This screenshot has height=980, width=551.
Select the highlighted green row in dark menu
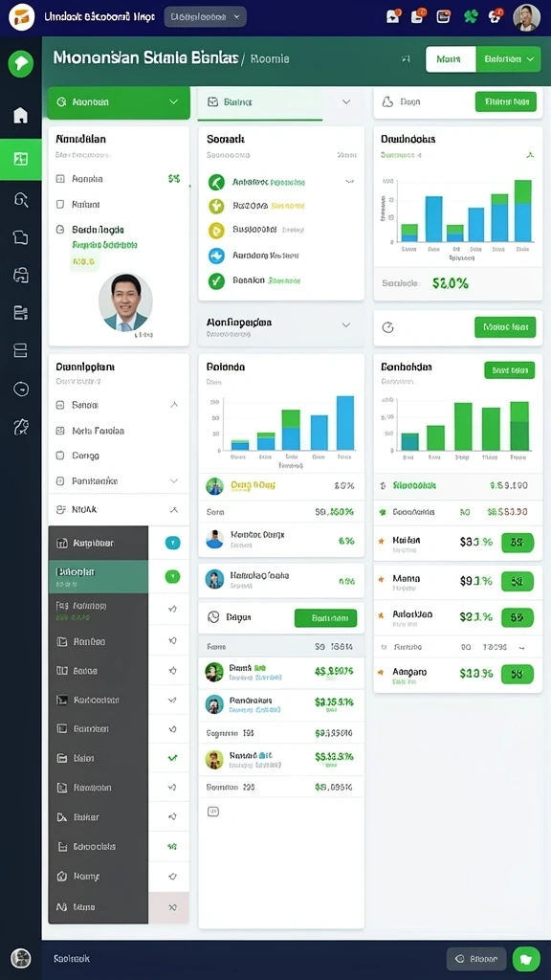[99, 576]
